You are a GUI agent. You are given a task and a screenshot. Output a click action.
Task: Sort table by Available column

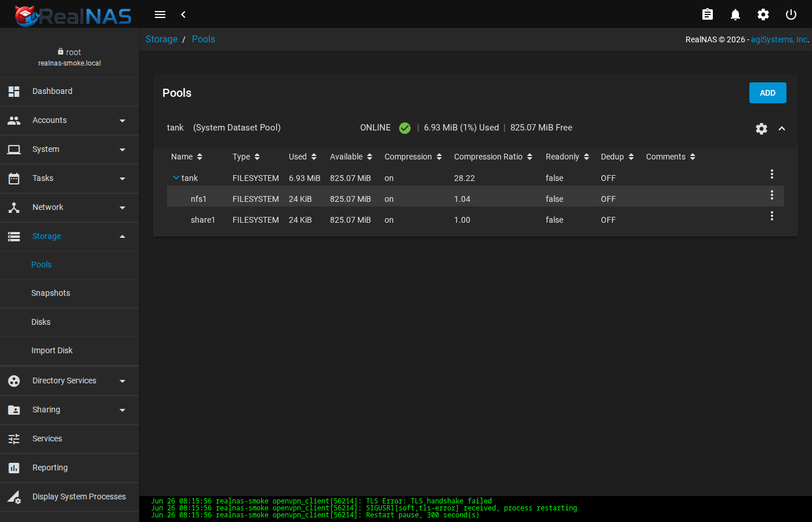[351, 157]
